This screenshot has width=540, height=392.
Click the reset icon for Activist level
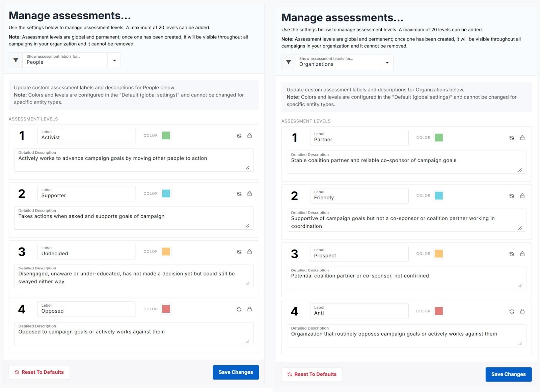239,136
